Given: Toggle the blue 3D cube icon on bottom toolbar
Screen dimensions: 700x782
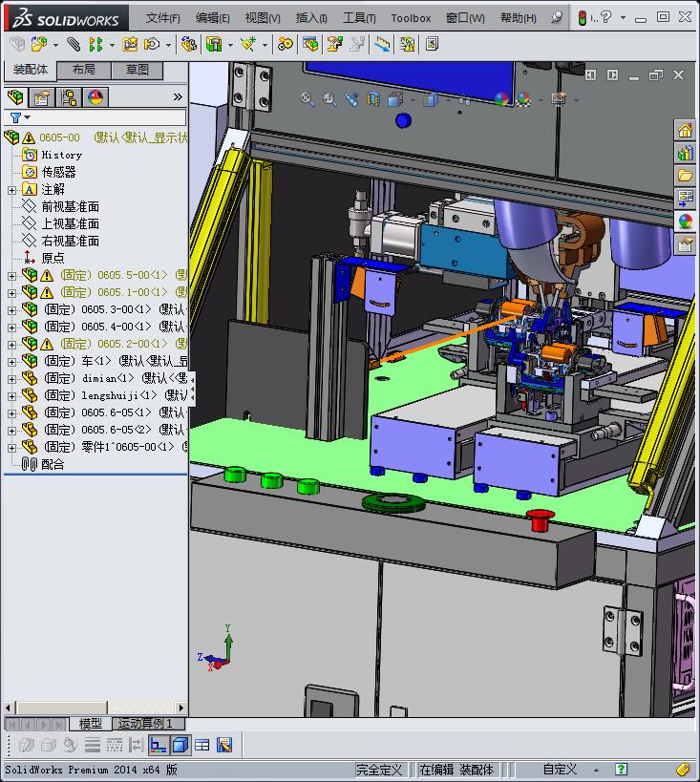Looking at the screenshot, I should click(x=180, y=745).
